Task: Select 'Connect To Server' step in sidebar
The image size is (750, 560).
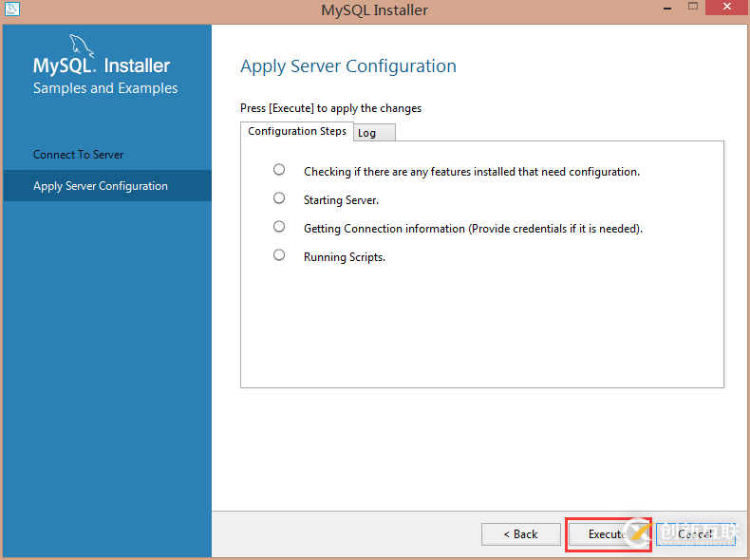Action: pyautogui.click(x=79, y=155)
